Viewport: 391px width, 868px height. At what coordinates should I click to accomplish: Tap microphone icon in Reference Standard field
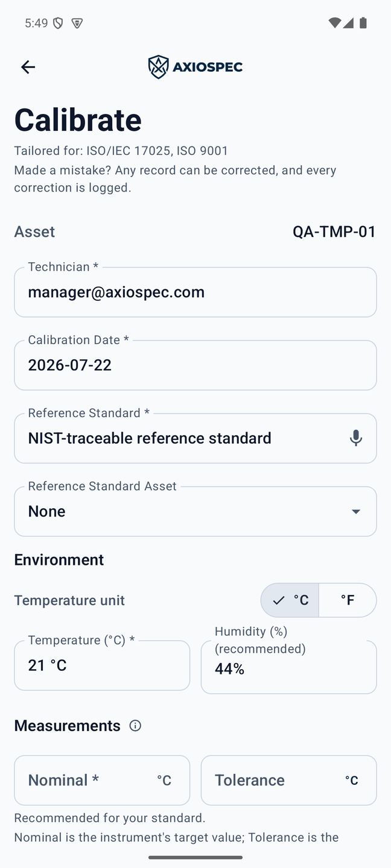(x=356, y=438)
